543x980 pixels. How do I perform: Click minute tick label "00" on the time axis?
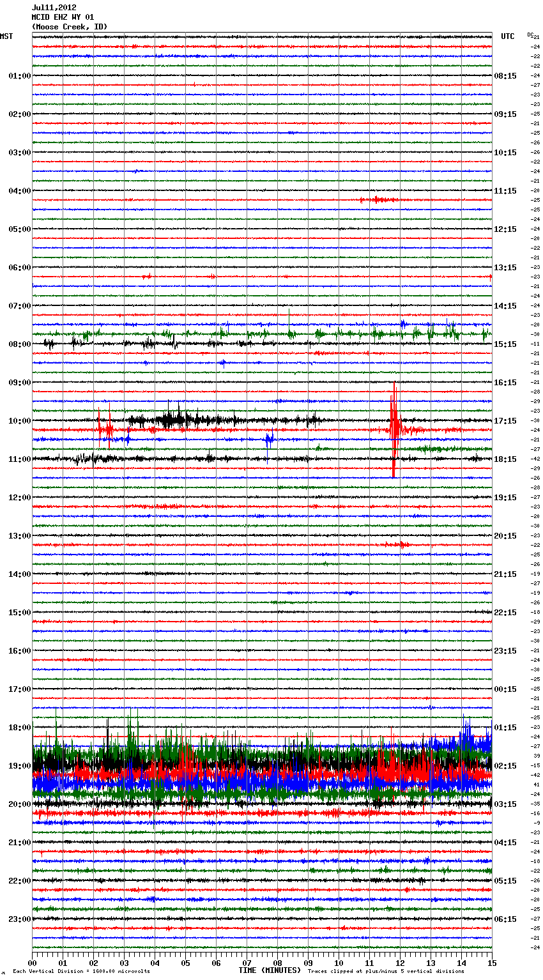32,963
